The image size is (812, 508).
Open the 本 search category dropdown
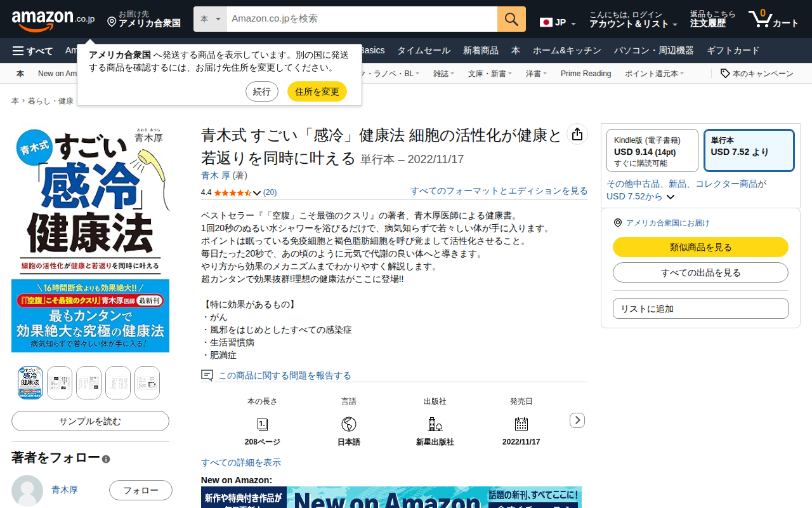pos(210,19)
